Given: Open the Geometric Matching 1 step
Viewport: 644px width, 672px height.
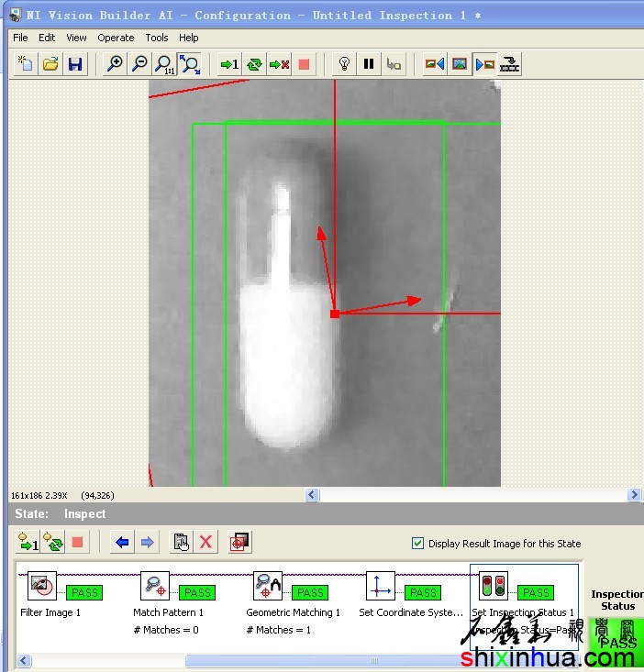Looking at the screenshot, I should pos(268,586).
